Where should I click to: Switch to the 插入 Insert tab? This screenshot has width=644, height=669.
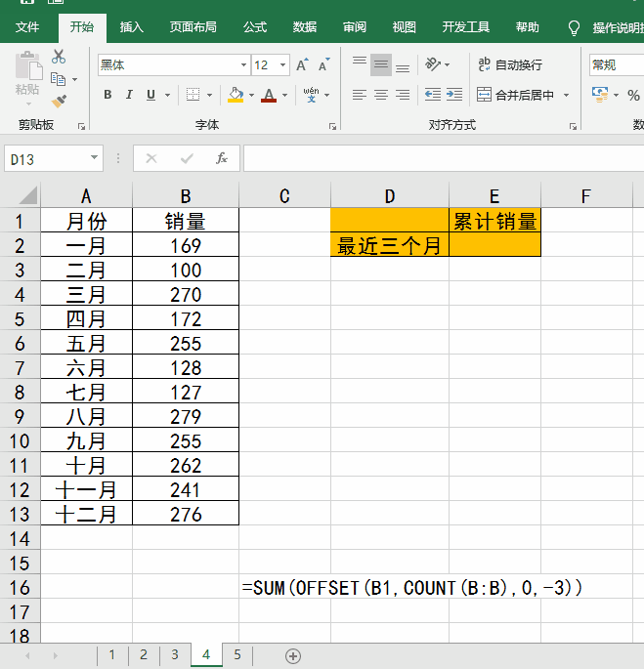pyautogui.click(x=132, y=27)
